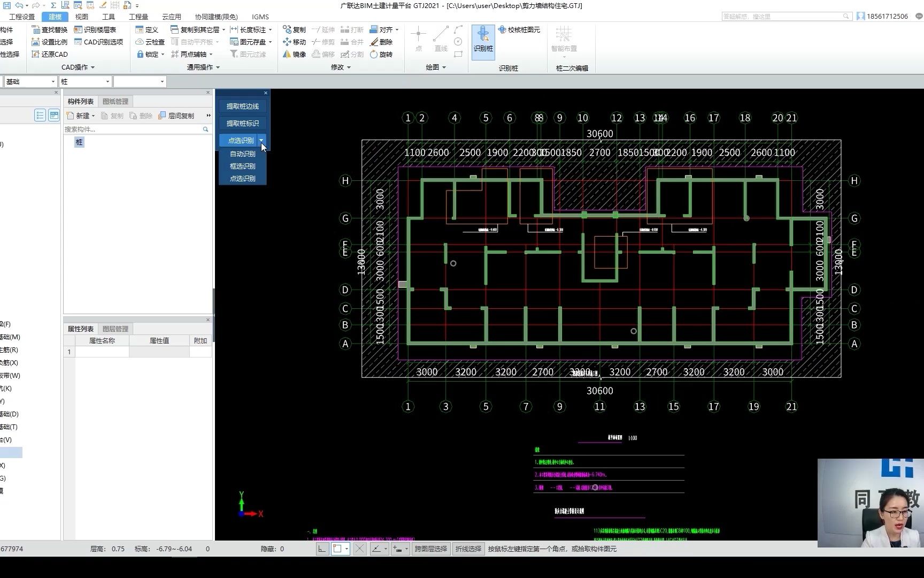Select the 直线 line drawing tool
Screen dimensions: 924x578
(x=441, y=39)
